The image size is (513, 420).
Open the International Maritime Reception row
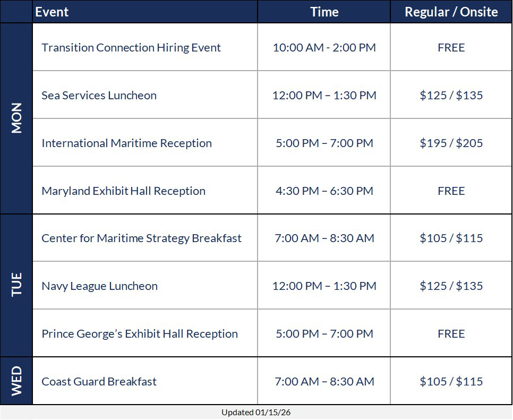coord(126,143)
